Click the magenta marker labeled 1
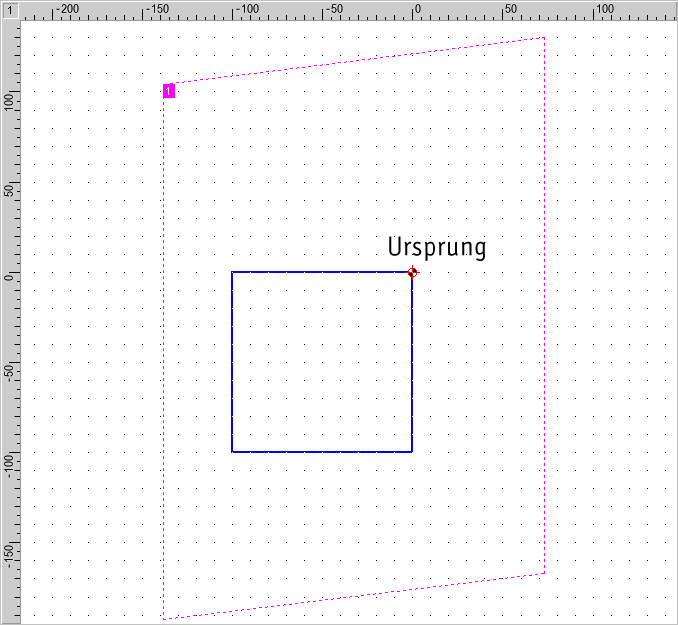Viewport: 678px width, 625px height. coord(169,91)
